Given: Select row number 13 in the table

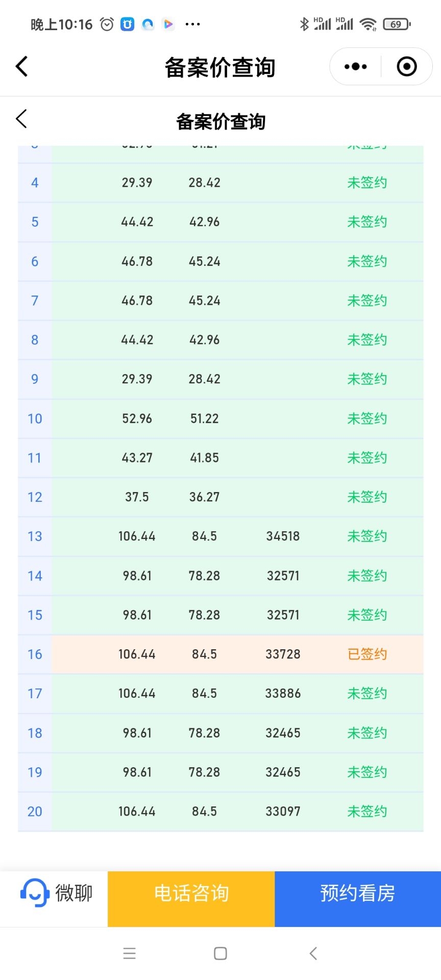Looking at the screenshot, I should pyautogui.click(x=35, y=536).
